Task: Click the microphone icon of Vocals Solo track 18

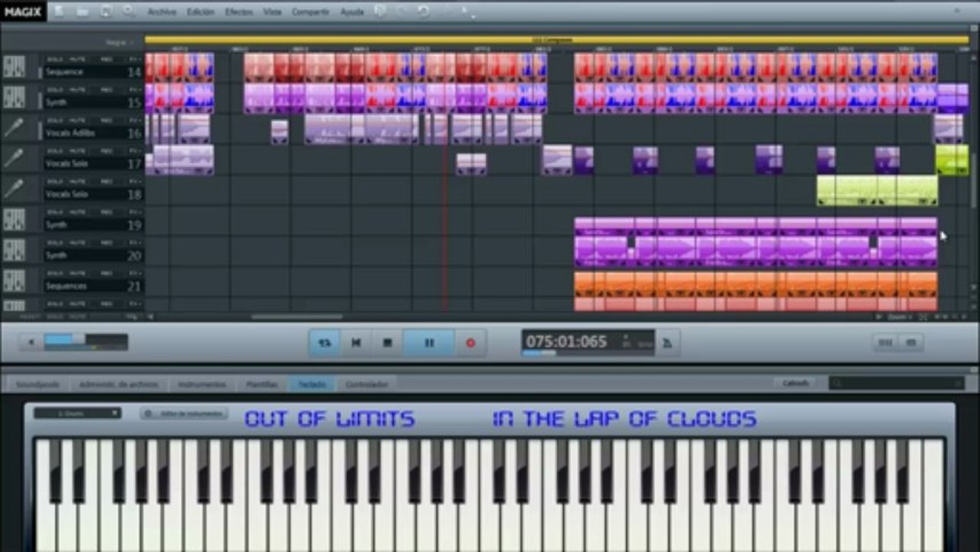Action: coord(14,189)
